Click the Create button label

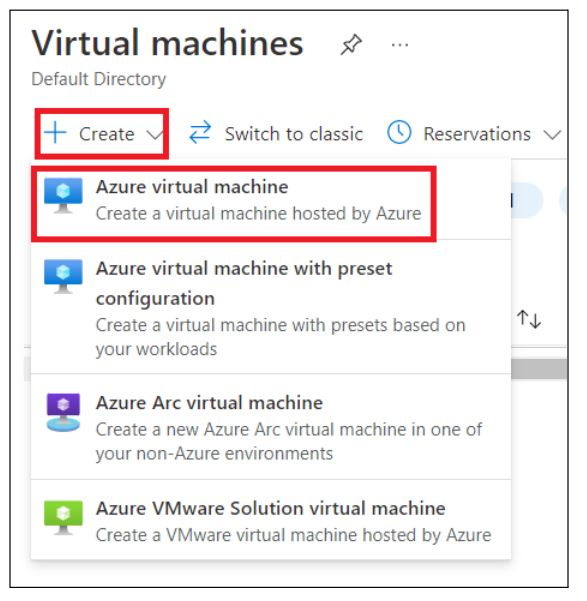[x=107, y=134]
